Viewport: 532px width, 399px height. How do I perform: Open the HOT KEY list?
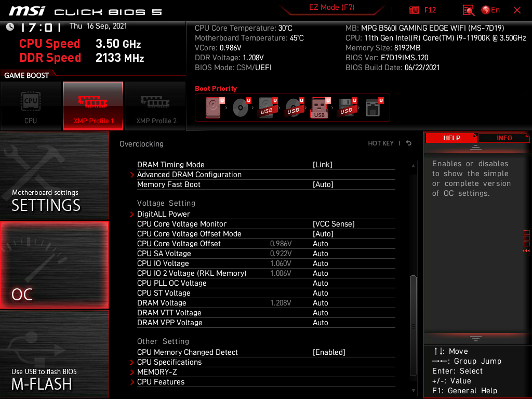click(381, 143)
